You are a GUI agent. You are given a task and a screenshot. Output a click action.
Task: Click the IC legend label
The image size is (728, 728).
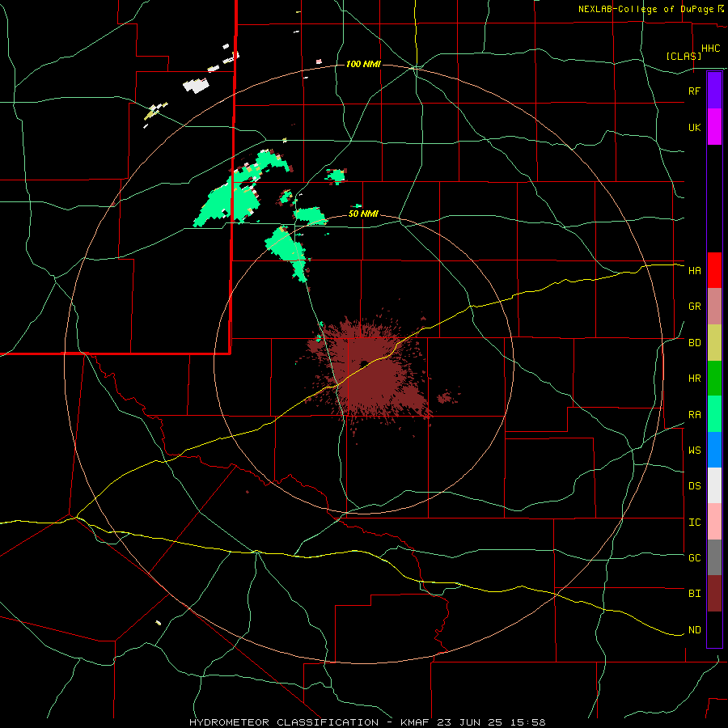pyautogui.click(x=694, y=523)
